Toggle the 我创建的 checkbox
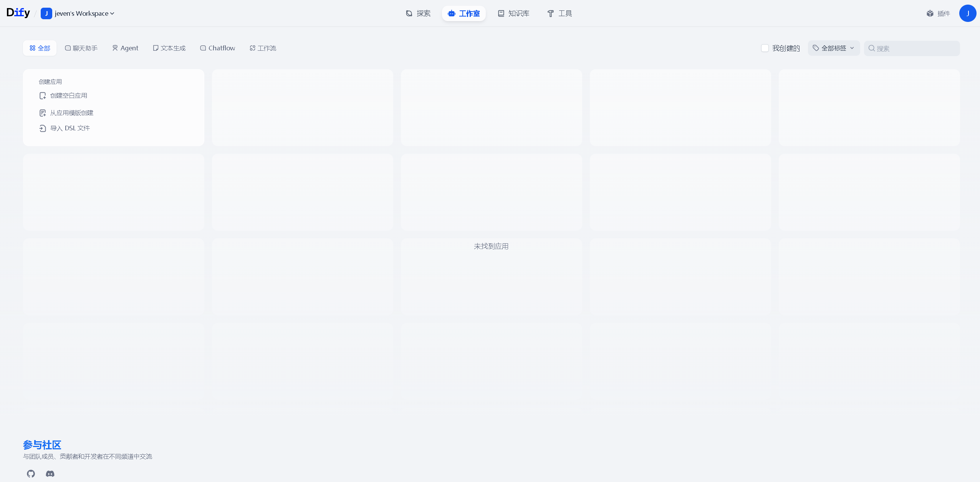Image resolution: width=980 pixels, height=482 pixels. click(x=765, y=48)
